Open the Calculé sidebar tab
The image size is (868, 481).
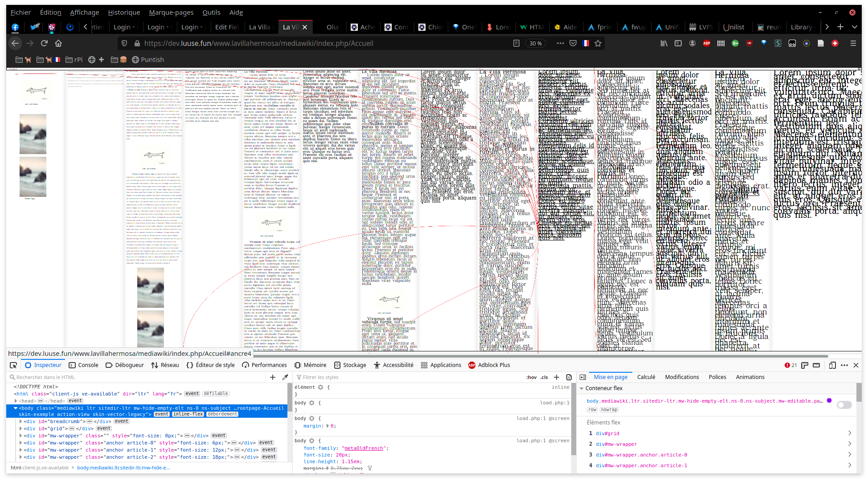click(x=646, y=377)
